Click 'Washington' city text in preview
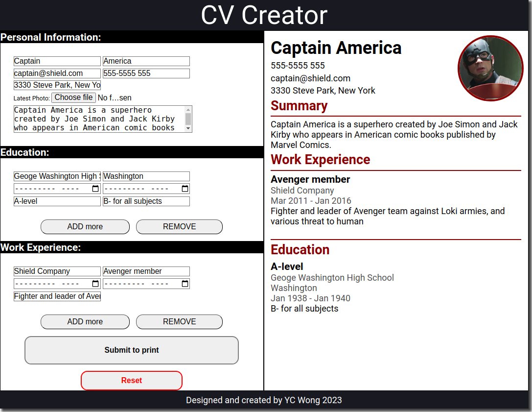Viewport: 532px width, 412px height. click(294, 288)
